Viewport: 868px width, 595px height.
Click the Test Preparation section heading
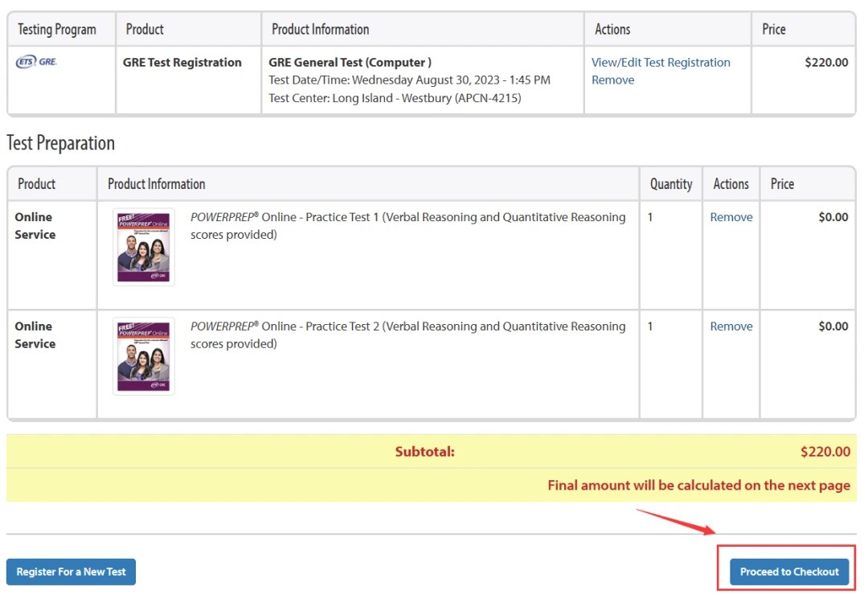point(61,143)
